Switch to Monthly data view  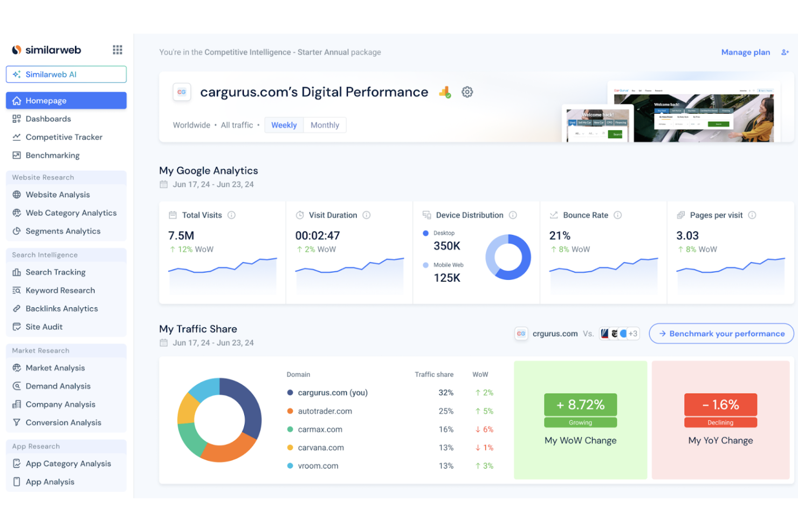coord(325,125)
